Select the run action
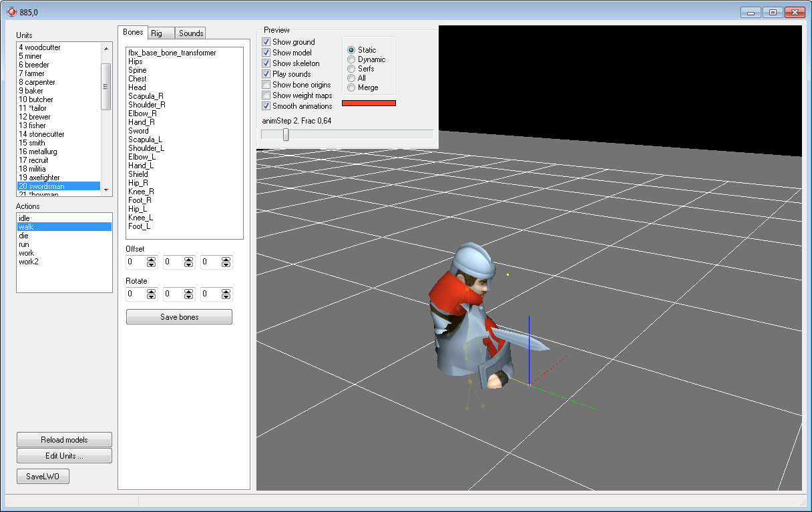 click(x=64, y=244)
